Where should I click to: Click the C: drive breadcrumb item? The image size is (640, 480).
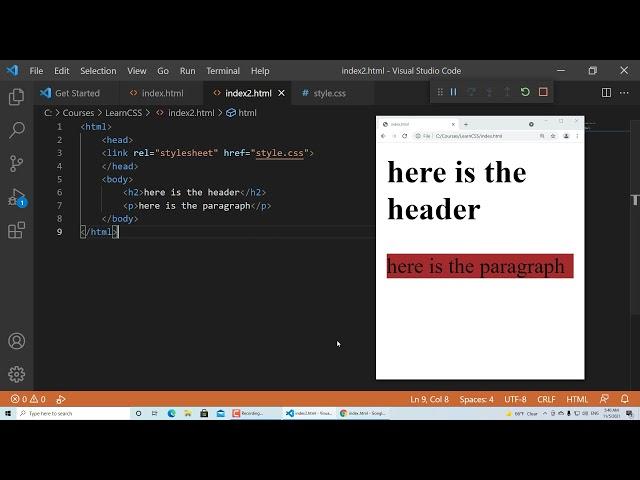48,113
